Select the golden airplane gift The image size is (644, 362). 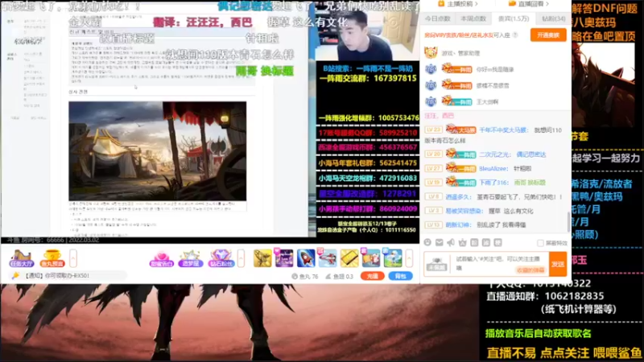[x=262, y=258]
